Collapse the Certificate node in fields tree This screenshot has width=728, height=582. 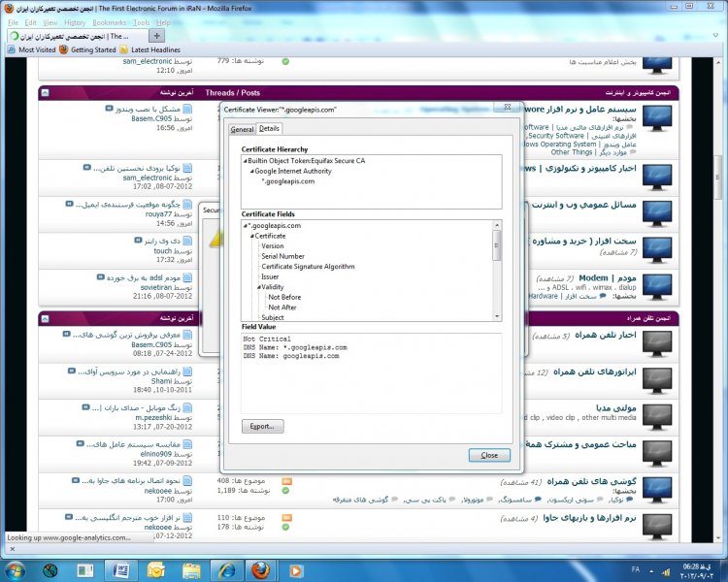point(251,237)
